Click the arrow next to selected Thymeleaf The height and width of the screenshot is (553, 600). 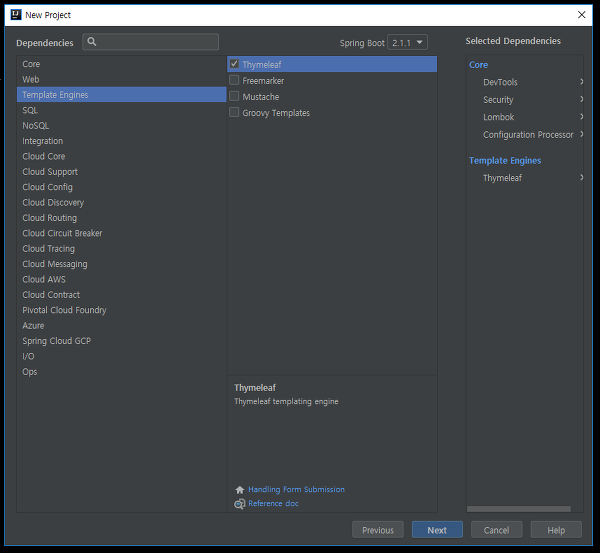tap(581, 177)
